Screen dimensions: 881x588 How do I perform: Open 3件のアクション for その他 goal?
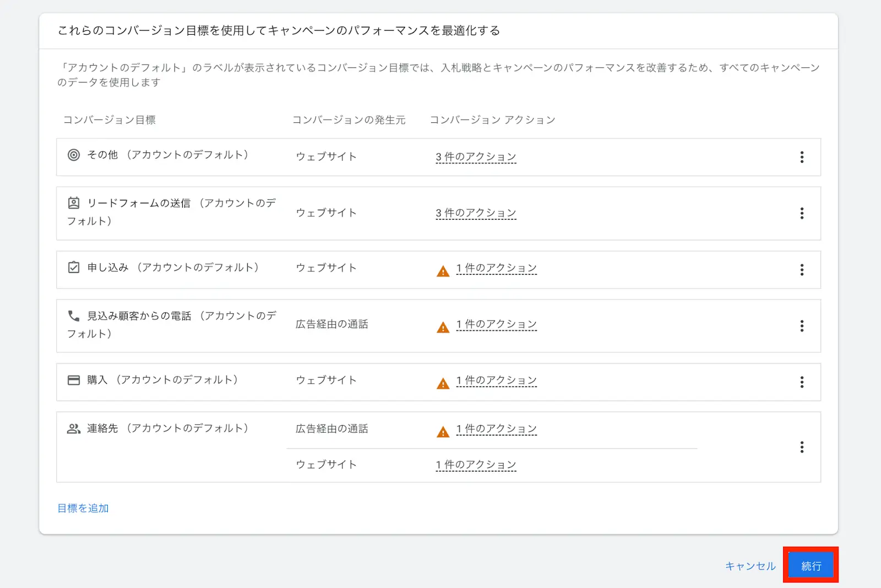[475, 157]
